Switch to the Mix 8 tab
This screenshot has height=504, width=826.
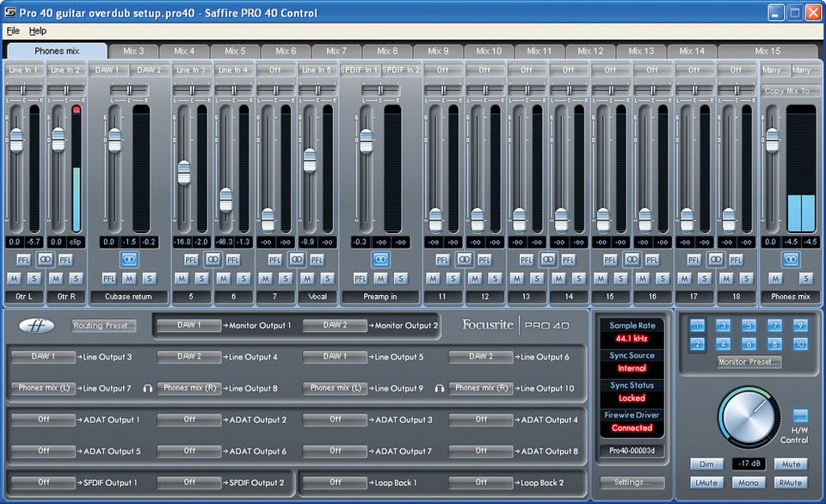click(387, 51)
